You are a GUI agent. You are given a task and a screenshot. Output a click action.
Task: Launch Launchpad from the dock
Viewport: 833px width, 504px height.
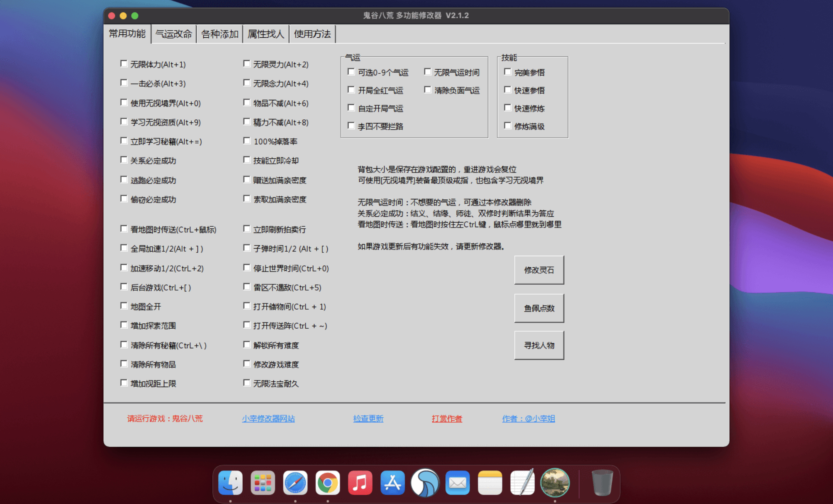(x=263, y=483)
